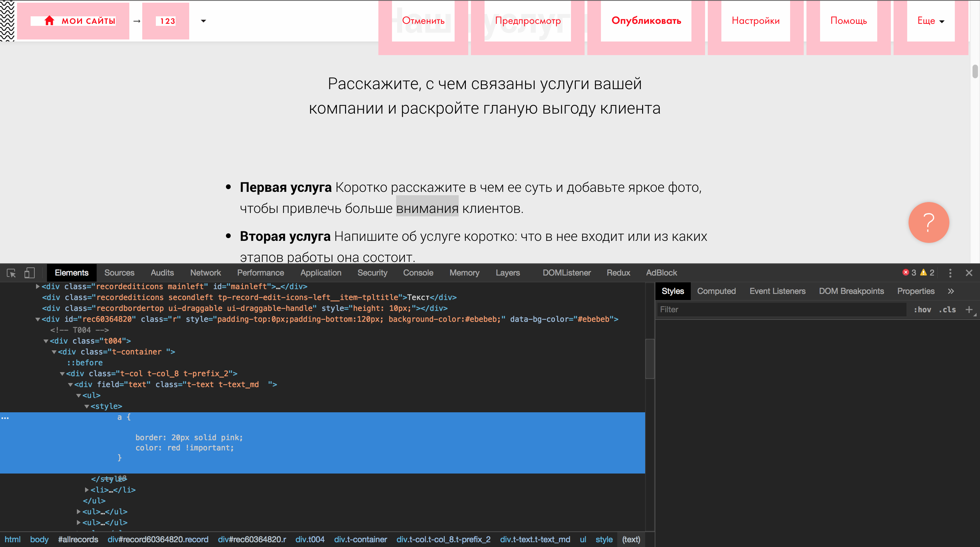Collapse the t-container div node

pos(54,352)
